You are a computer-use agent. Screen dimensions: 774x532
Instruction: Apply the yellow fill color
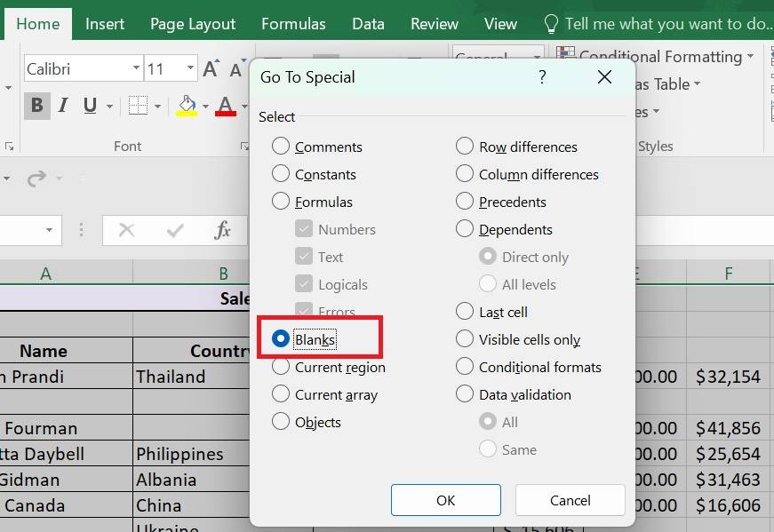(x=187, y=106)
